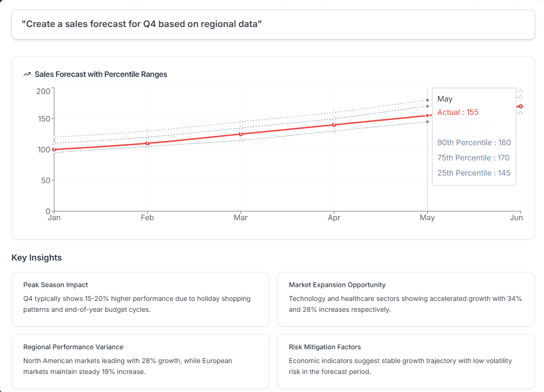Select the red Actual data point for Jan
Image resolution: width=544 pixels, height=392 pixels.
click(54, 149)
